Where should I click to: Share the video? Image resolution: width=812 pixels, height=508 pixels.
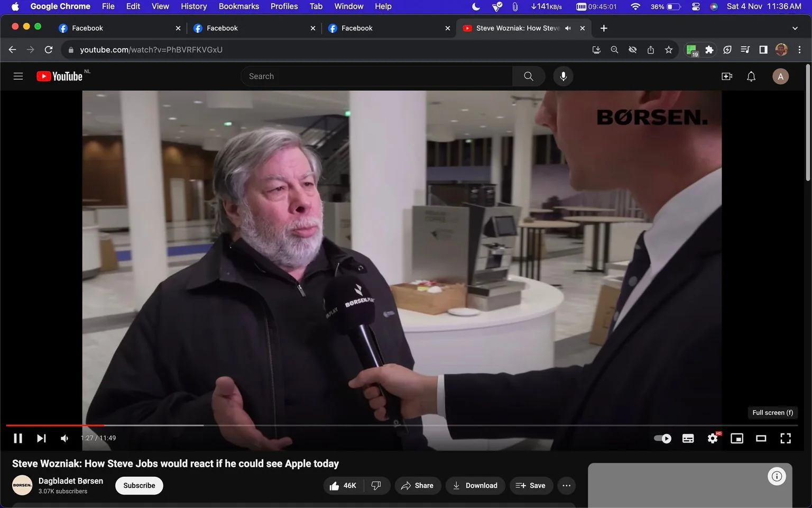[x=418, y=486]
